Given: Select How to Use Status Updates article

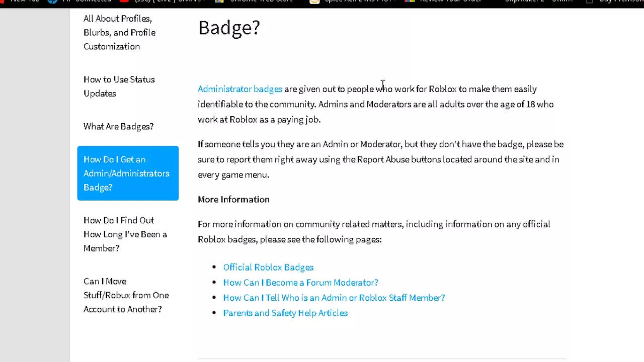Looking at the screenshot, I should point(119,86).
